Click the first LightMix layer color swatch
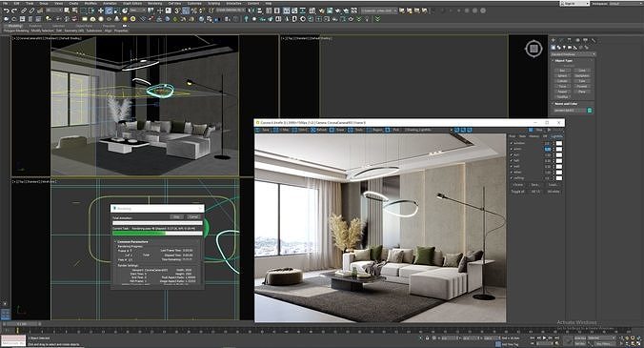Viewport: 644px width, 348px height. click(x=559, y=143)
